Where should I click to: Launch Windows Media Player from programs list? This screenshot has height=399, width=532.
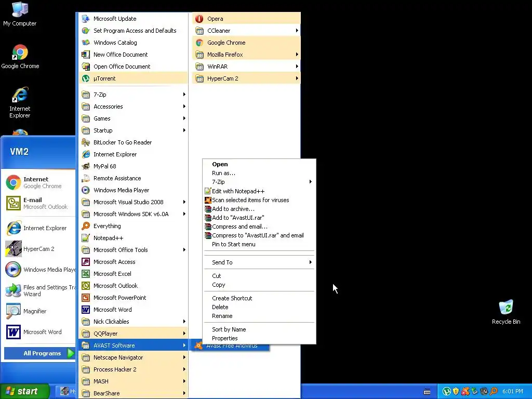click(x=133, y=190)
